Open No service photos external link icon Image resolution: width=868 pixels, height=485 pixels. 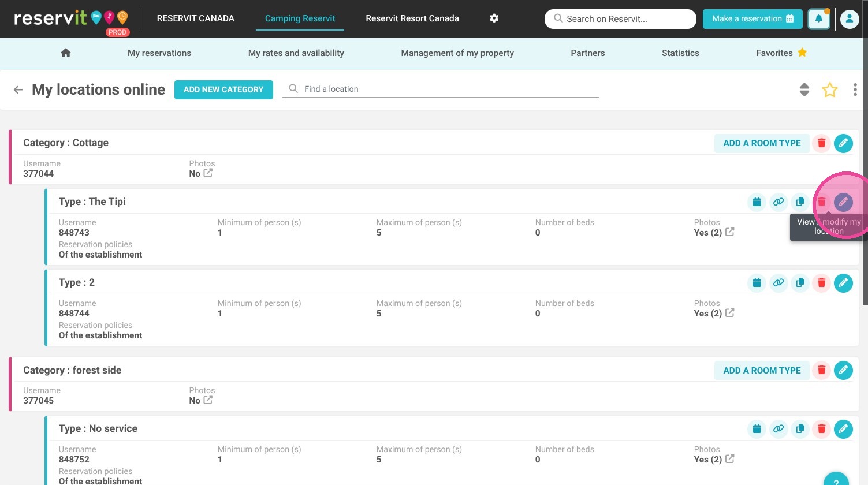(730, 458)
